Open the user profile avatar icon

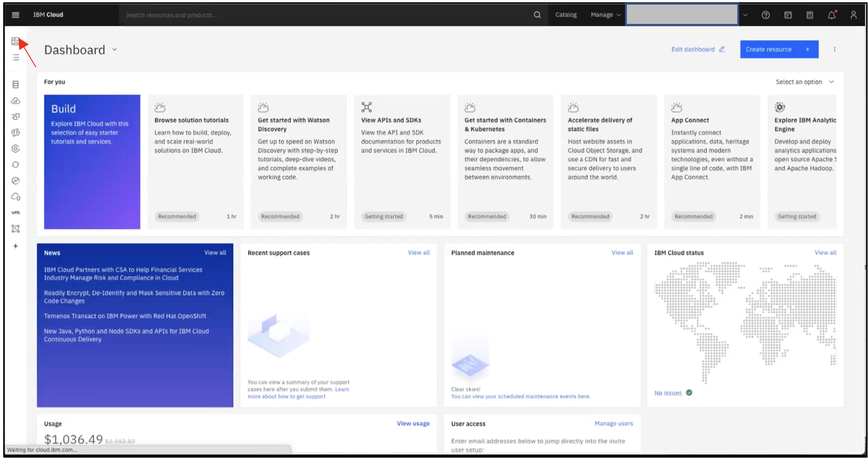click(x=853, y=15)
